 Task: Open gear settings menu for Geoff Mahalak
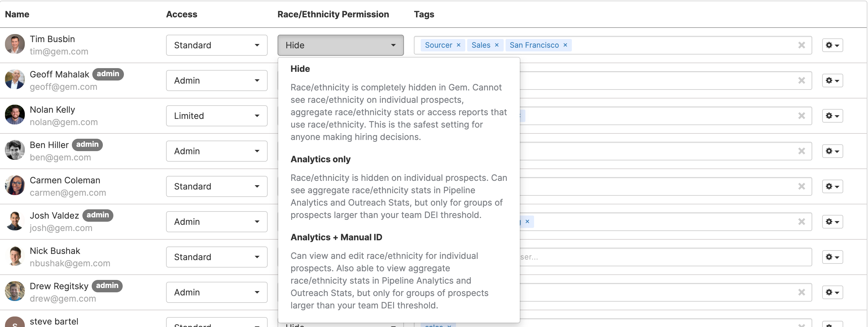tap(832, 81)
